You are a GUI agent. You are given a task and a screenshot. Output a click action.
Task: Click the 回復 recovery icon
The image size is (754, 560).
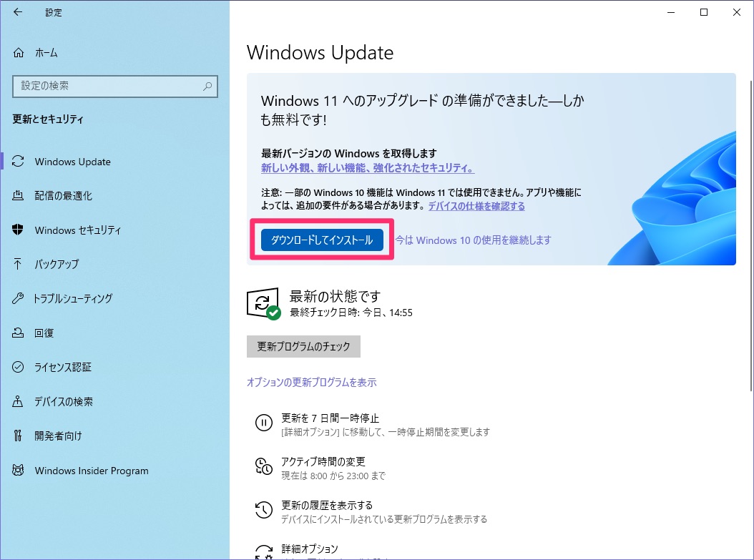coord(18,333)
